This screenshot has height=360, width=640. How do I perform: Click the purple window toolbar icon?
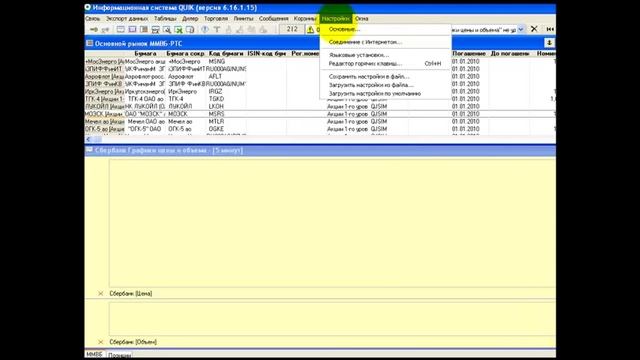132,29
